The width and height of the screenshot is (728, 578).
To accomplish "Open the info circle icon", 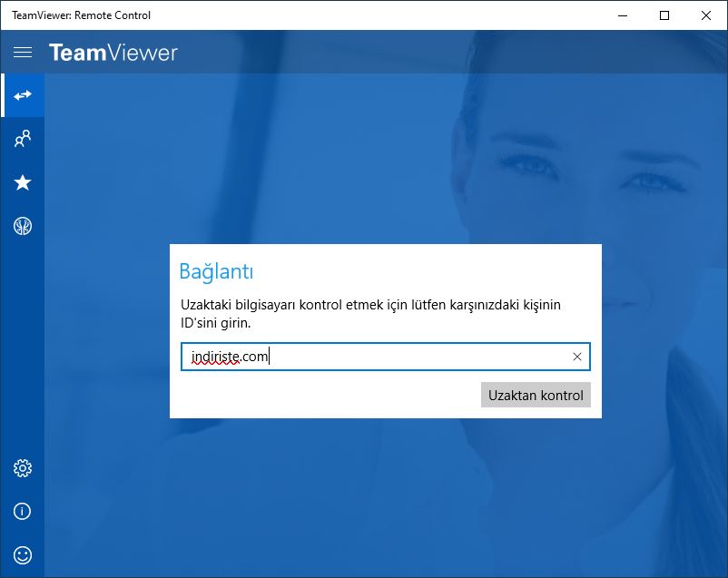I will pos(23,511).
